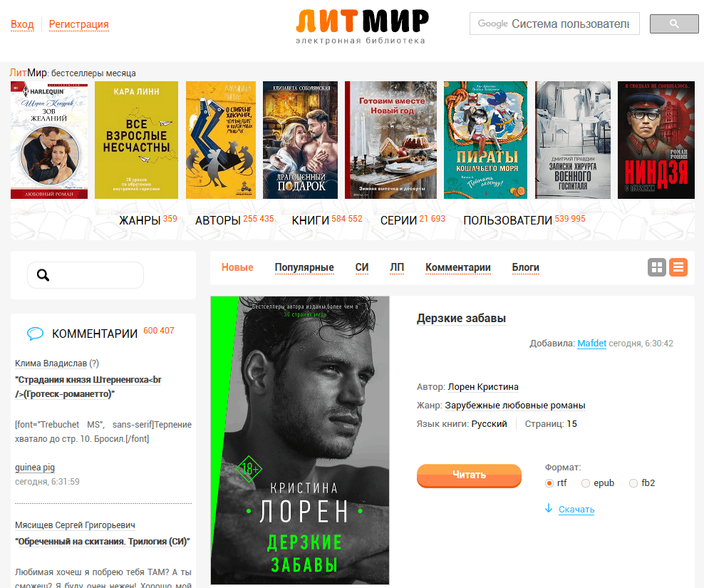The image size is (704, 588).
Task: Click the sidebar search magnifier icon
Action: [43, 275]
